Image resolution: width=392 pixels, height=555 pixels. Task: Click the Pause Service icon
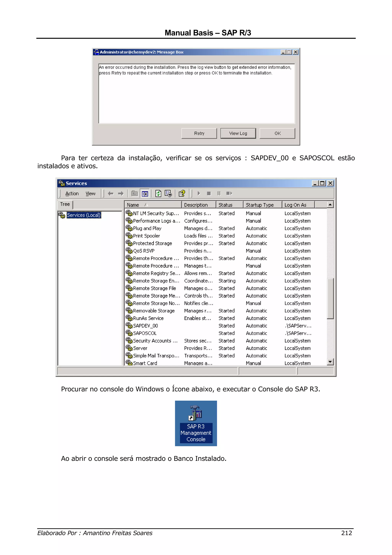pos(219,193)
